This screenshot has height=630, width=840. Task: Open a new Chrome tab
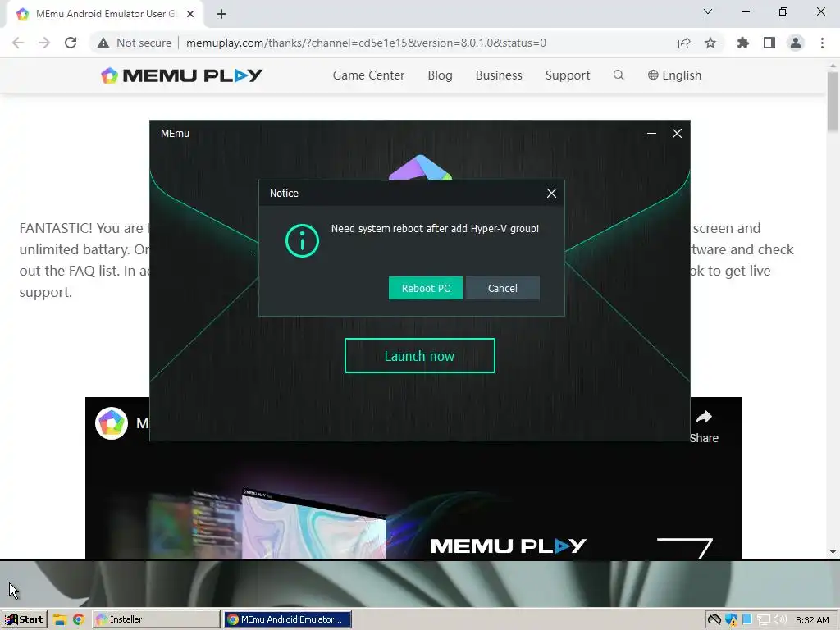[x=221, y=15]
